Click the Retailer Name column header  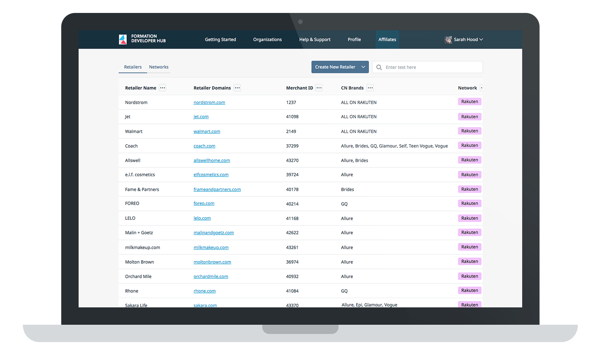pyautogui.click(x=141, y=88)
